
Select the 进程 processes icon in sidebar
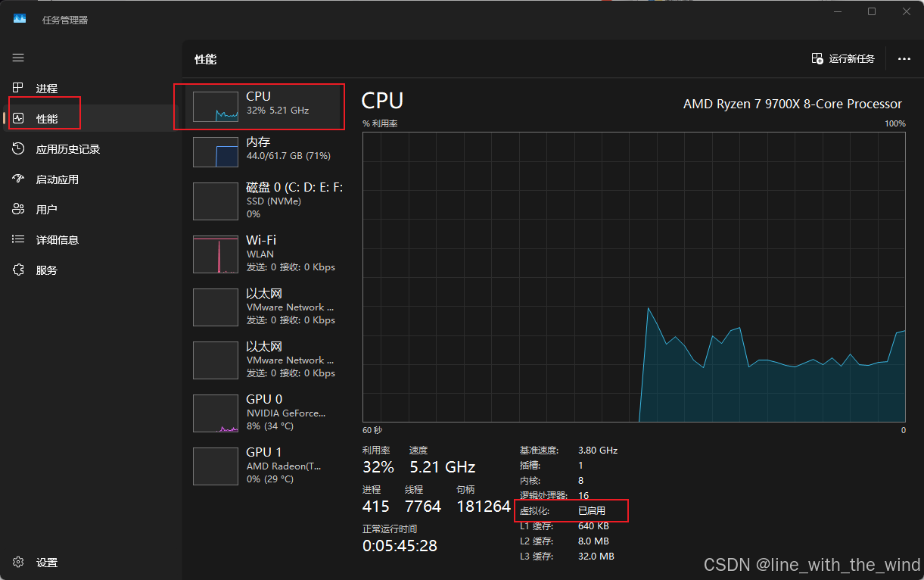tap(18, 88)
